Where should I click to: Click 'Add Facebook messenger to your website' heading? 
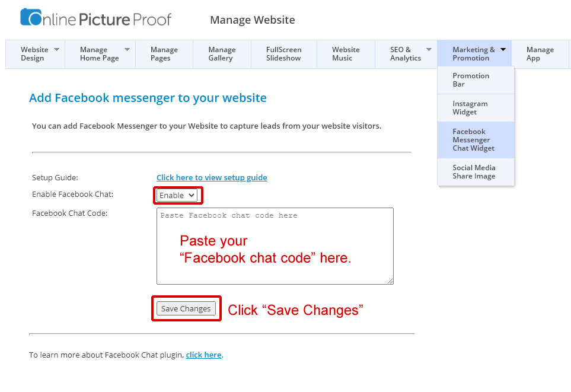tap(148, 98)
